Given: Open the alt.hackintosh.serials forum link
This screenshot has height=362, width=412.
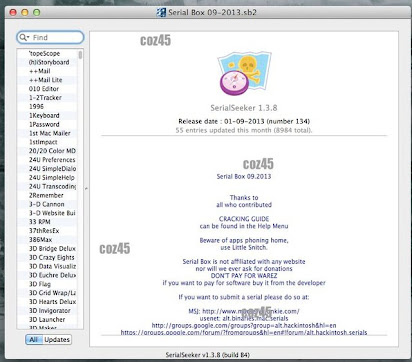Looking at the screenshot, I should click(x=244, y=332).
